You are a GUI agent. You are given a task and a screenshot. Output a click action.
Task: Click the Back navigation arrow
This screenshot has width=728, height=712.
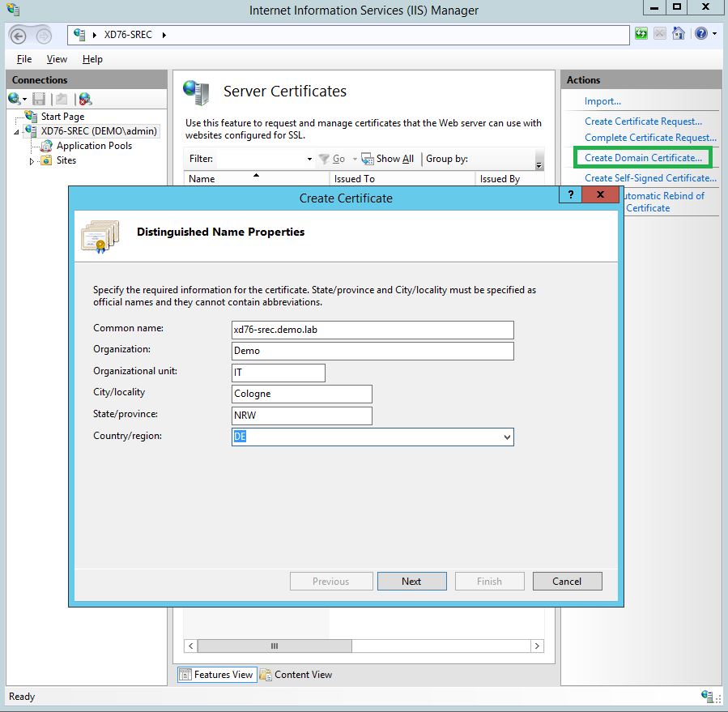[x=19, y=36]
